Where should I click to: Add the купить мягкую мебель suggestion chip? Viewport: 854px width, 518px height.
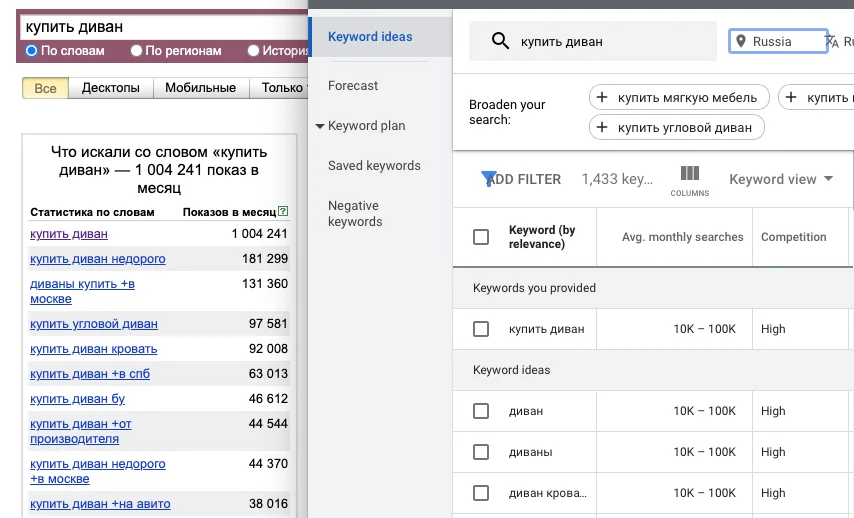pos(679,97)
